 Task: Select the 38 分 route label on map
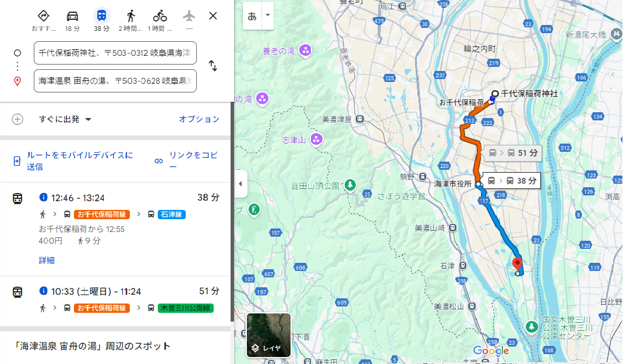click(x=512, y=181)
